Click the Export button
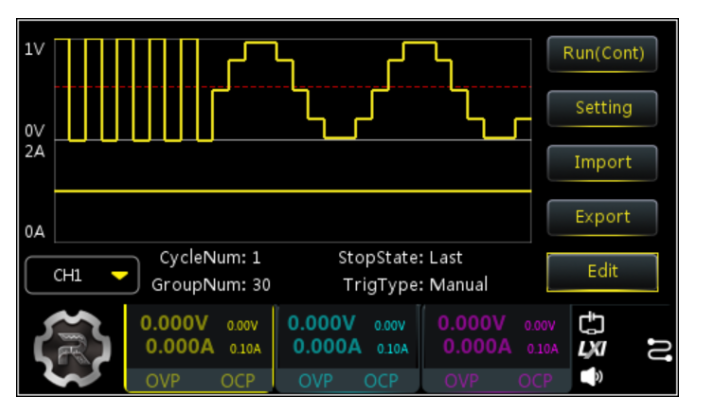 602,217
